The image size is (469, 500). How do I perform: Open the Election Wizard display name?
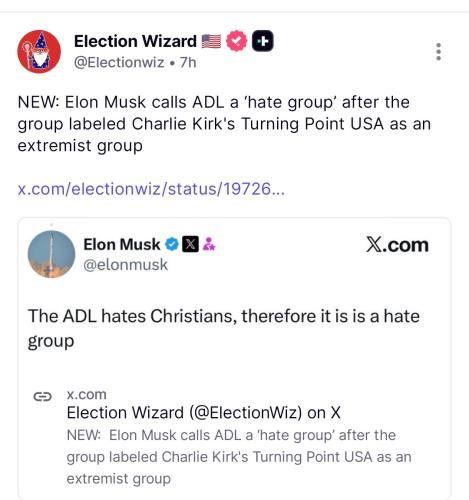coord(135,41)
